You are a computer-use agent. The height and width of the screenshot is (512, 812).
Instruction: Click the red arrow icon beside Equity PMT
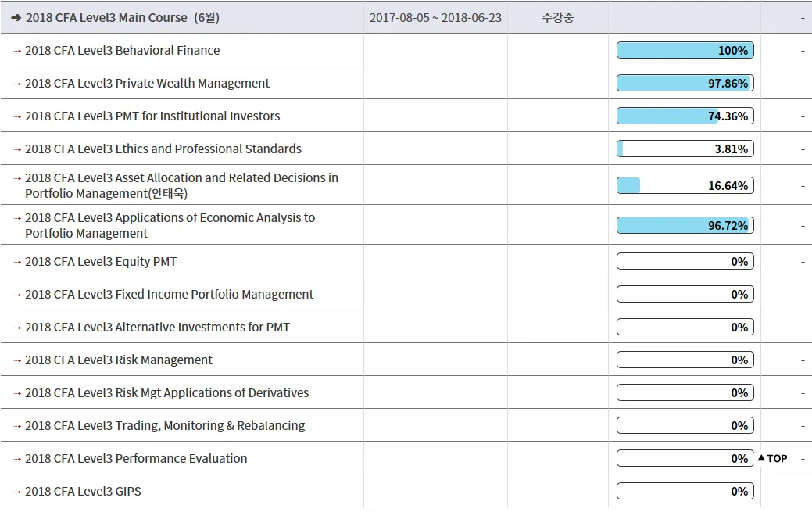click(16, 262)
